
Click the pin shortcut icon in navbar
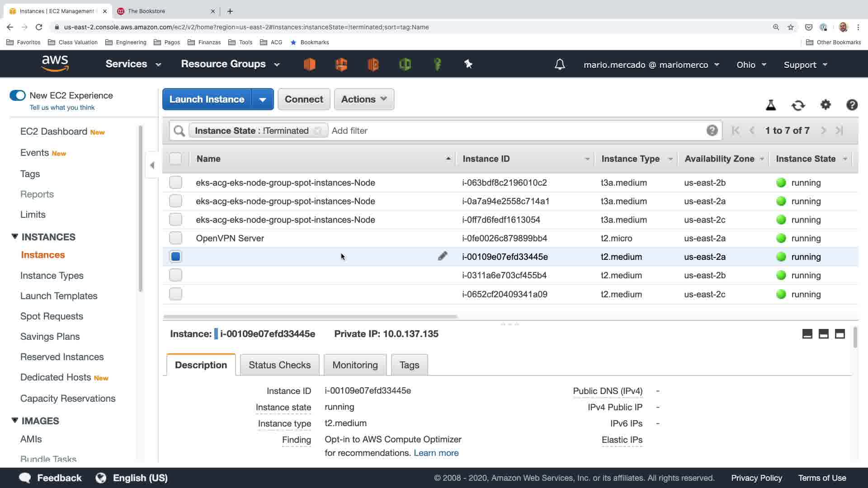click(x=468, y=64)
